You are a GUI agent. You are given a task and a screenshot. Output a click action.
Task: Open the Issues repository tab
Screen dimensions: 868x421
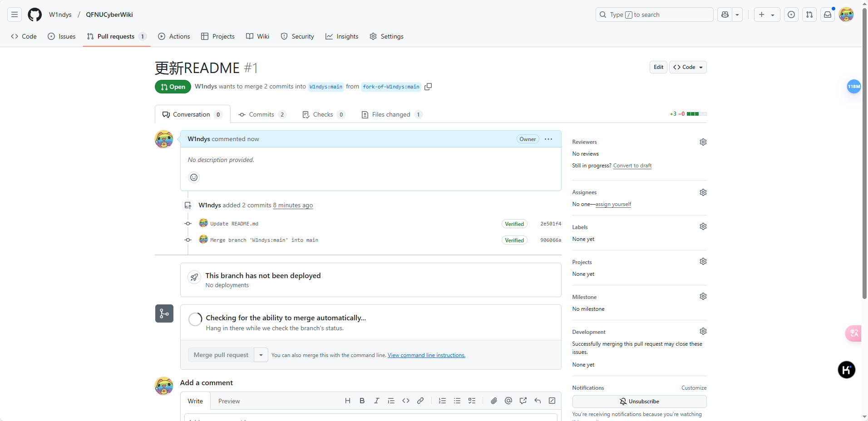pos(62,36)
